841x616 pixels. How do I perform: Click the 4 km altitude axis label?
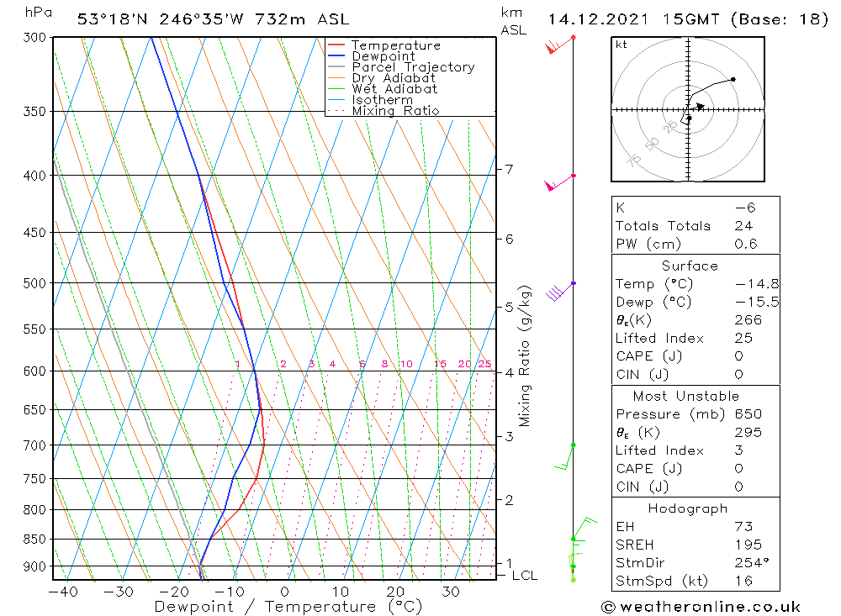point(509,372)
